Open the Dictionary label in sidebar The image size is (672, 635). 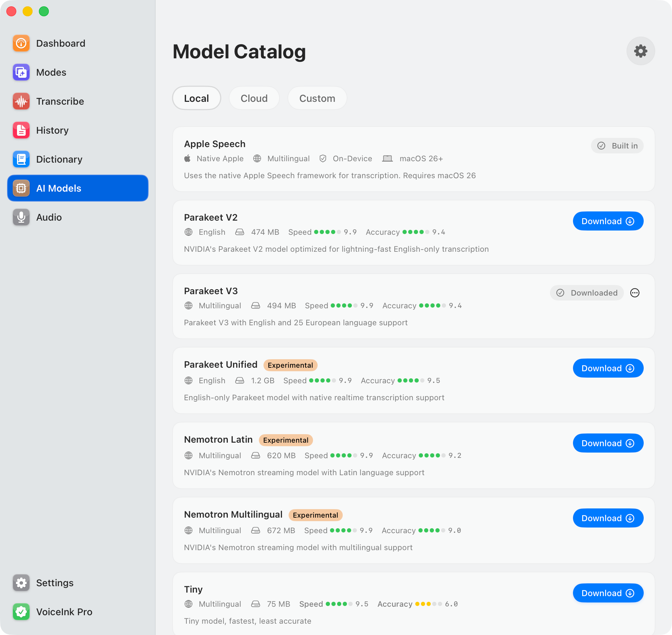point(59,159)
